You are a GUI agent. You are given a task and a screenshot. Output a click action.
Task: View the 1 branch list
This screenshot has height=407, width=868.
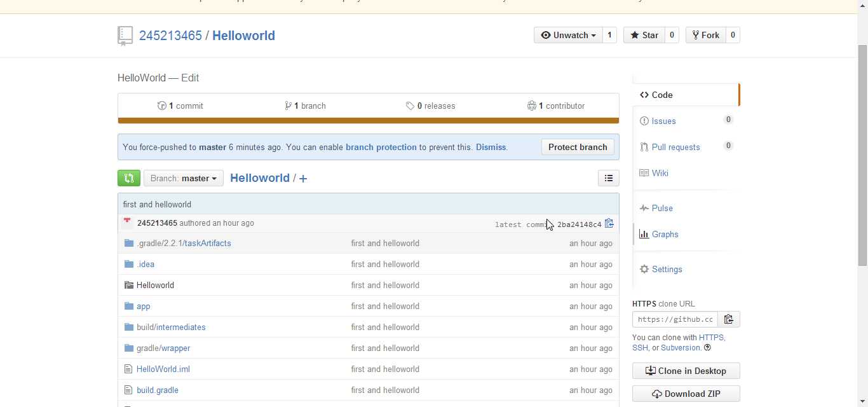[306, 106]
